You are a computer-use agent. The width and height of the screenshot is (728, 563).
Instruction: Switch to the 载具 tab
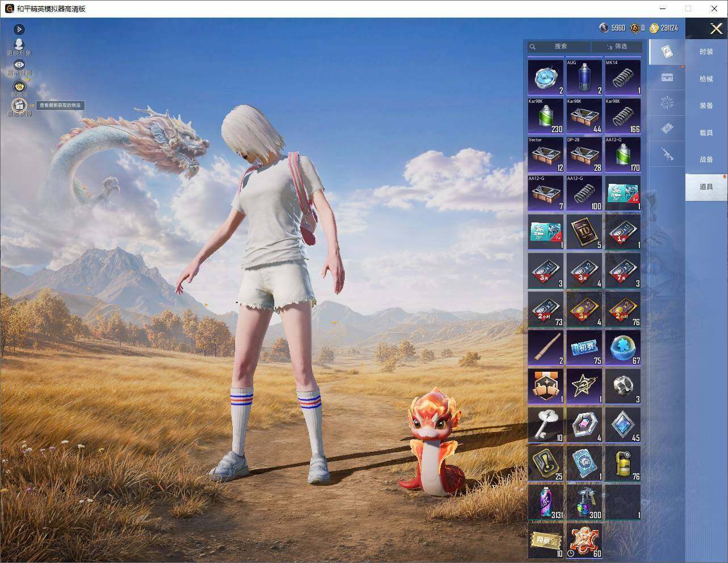tap(706, 133)
